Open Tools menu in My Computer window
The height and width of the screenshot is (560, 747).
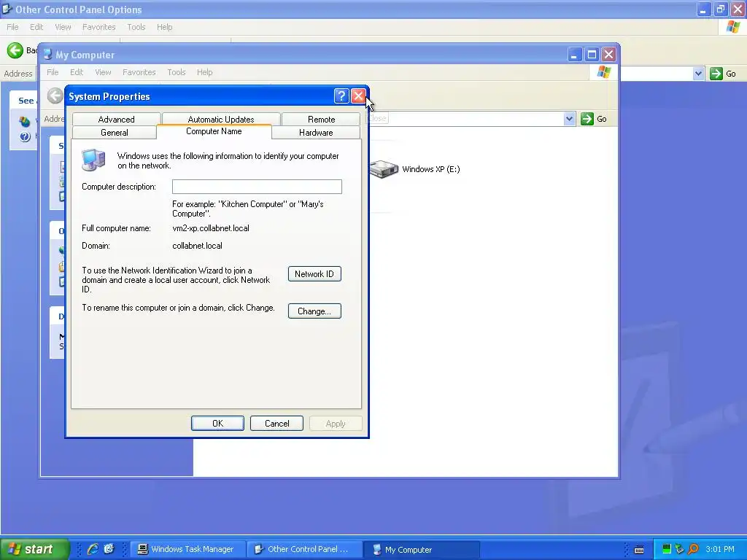(x=177, y=72)
